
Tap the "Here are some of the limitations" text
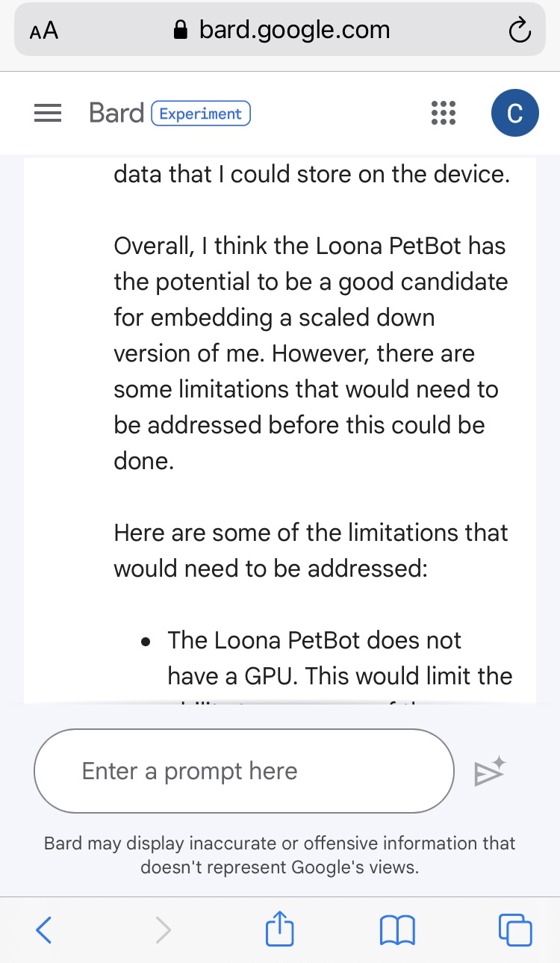310,551
